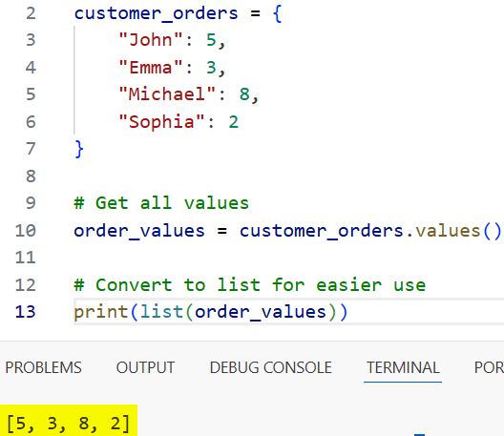Screen dimensions: 504x436
Task: Open the OUTPUT panel tab
Action: (146, 367)
